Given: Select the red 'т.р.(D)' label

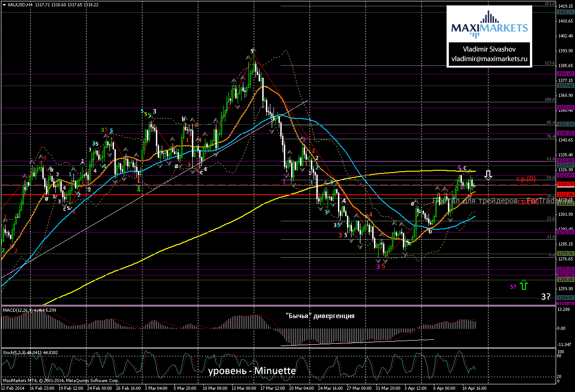Looking at the screenshot, I should pyautogui.click(x=526, y=179).
